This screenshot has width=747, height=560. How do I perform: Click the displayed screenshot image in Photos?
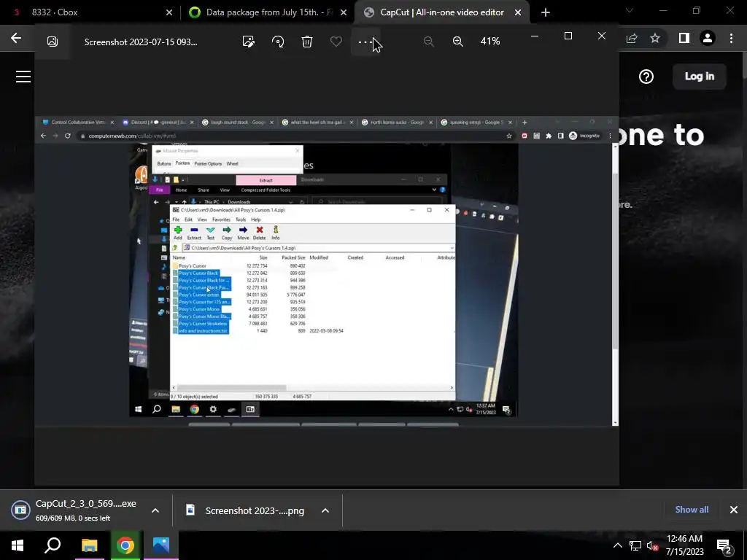coord(326,271)
